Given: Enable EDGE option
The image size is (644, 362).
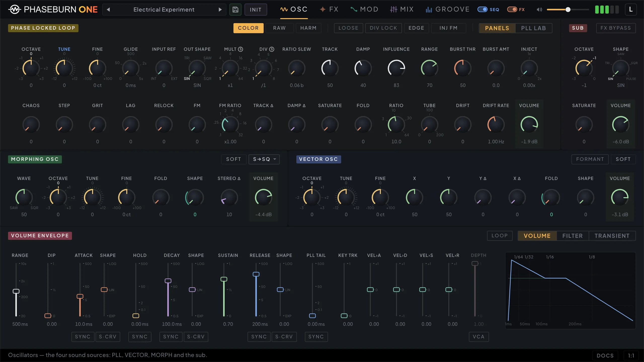Looking at the screenshot, I should [416, 28].
